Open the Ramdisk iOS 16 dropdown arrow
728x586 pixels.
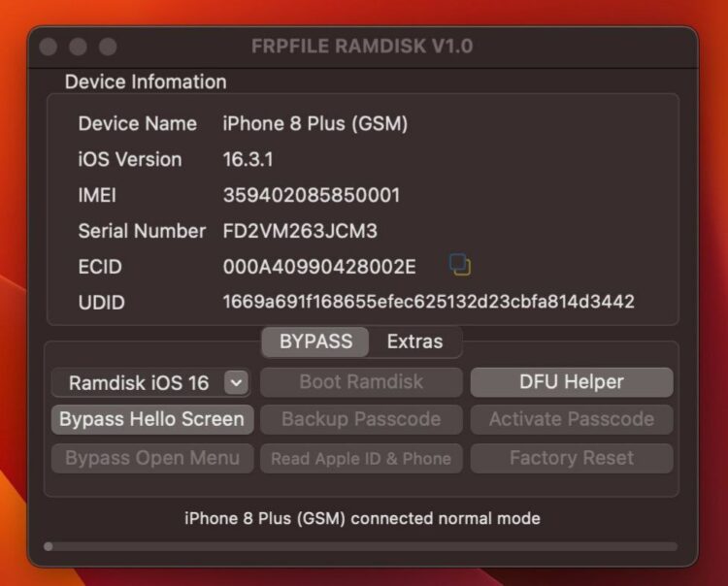(x=236, y=383)
